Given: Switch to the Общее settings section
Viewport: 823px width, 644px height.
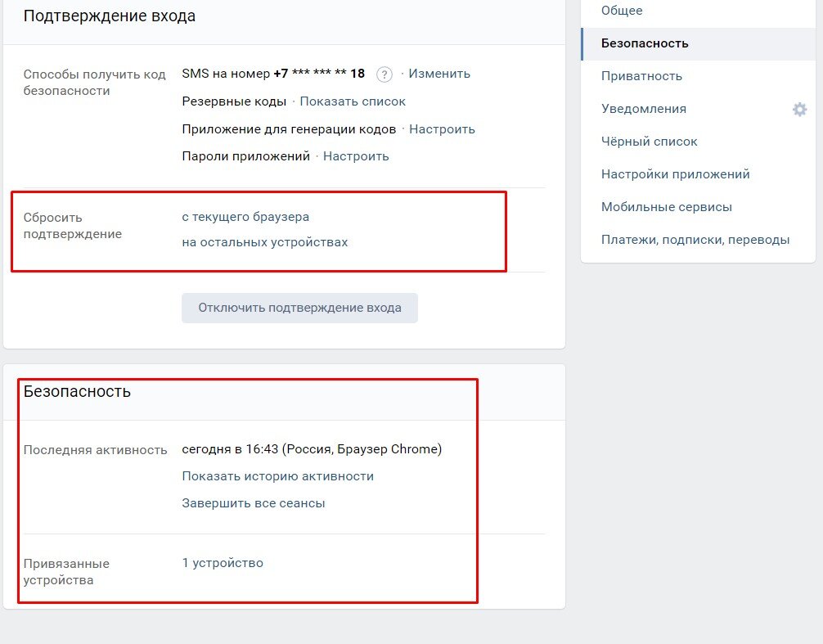Looking at the screenshot, I should (622, 10).
